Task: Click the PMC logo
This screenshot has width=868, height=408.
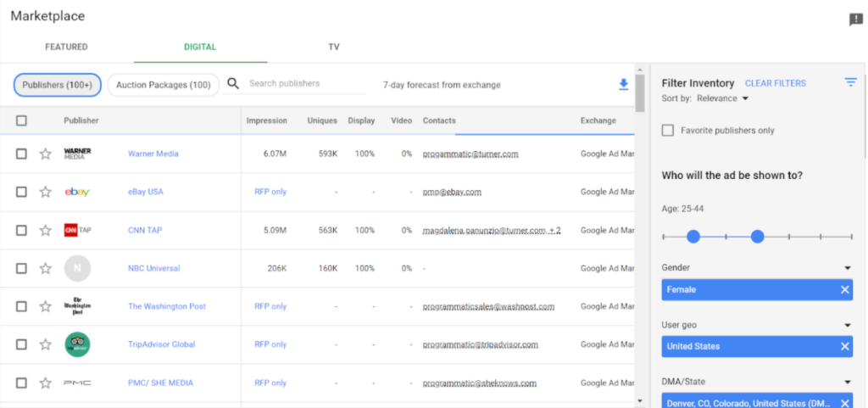Action: click(x=77, y=383)
